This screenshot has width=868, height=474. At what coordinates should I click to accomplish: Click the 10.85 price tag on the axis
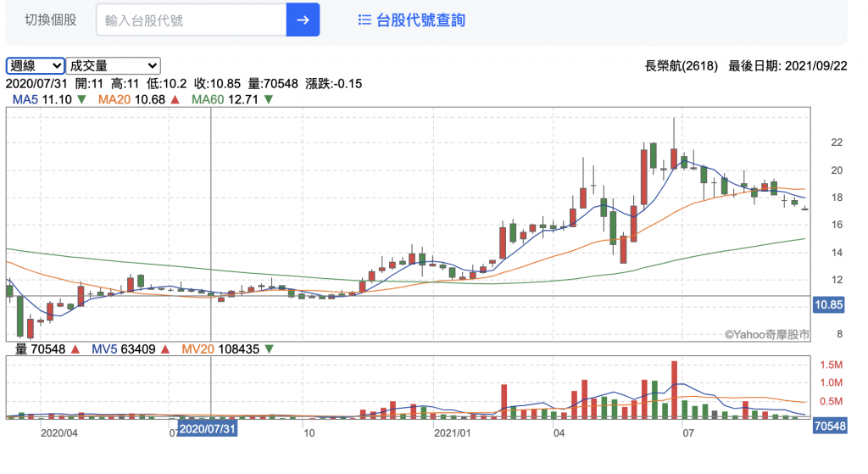click(x=829, y=304)
